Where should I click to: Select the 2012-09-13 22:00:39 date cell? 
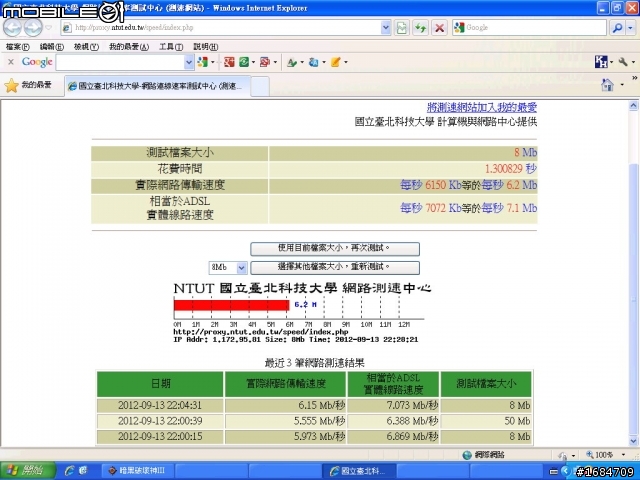click(160, 421)
